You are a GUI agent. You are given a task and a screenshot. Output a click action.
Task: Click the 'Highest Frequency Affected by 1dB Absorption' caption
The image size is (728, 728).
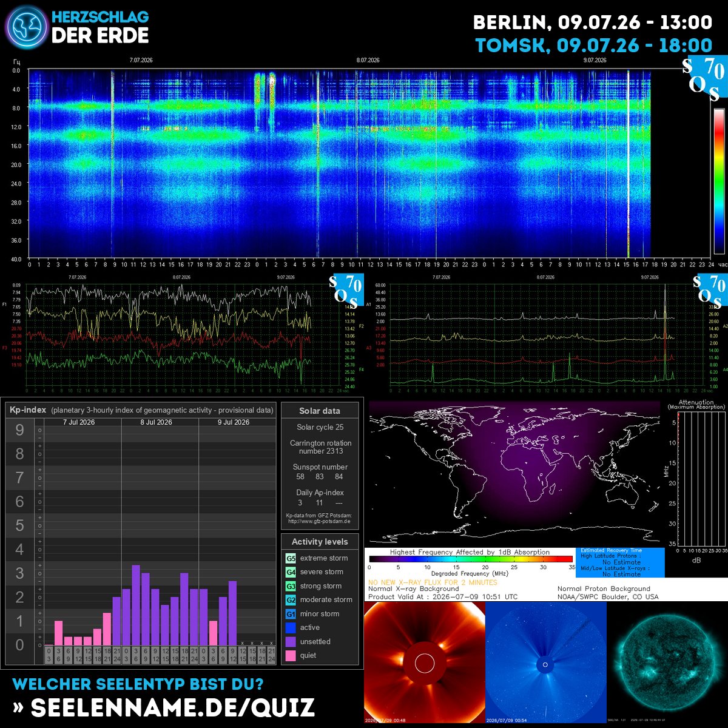470,552
